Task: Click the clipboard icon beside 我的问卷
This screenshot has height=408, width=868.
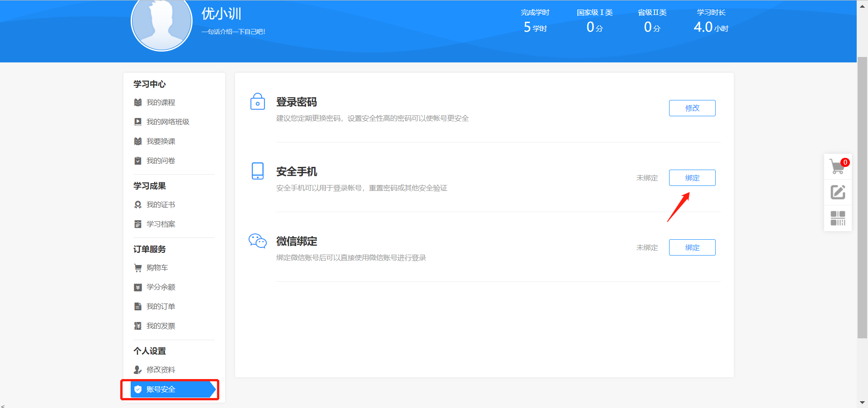Action: click(x=138, y=161)
